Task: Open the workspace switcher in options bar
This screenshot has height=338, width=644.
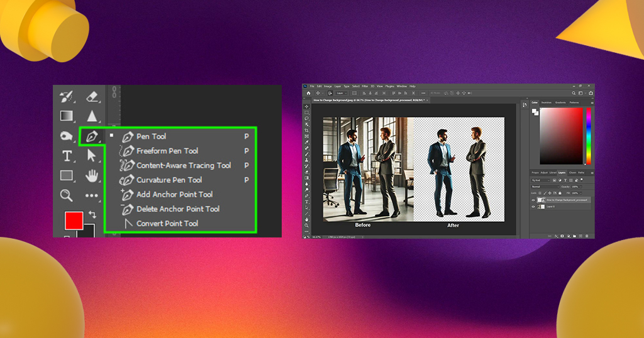Action: point(580,93)
